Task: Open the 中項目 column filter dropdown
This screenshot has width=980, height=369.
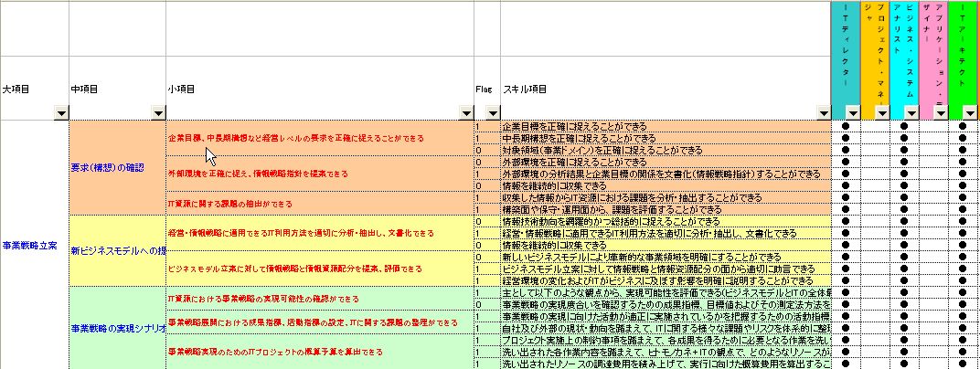Action: 158,113
